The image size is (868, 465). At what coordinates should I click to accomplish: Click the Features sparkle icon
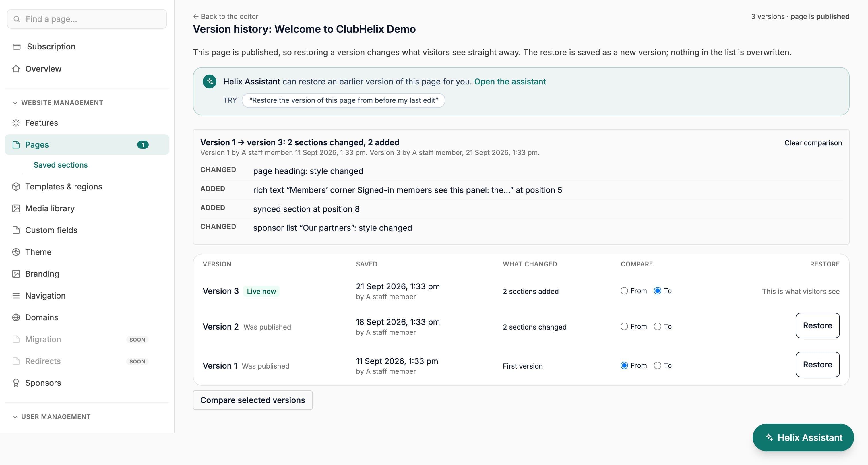click(x=16, y=123)
